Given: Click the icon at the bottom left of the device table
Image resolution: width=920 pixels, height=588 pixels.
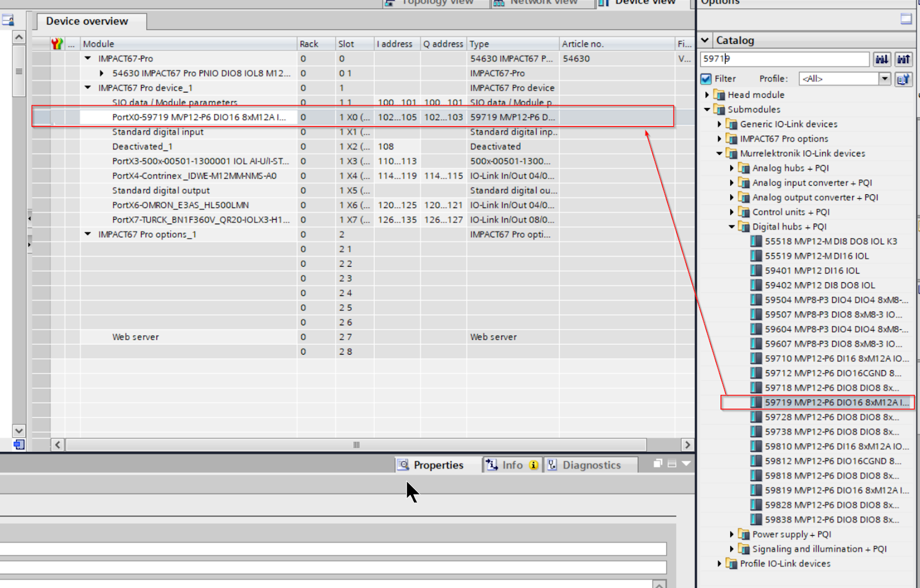Looking at the screenshot, I should pos(19,444).
